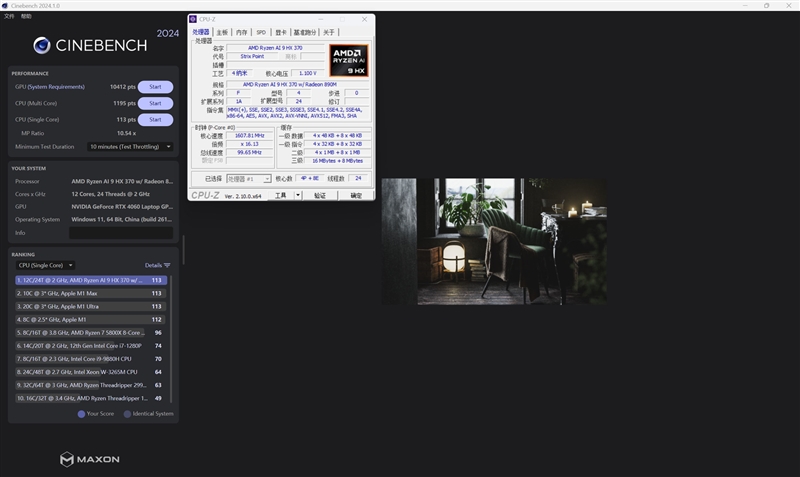Open the 文件 menu
The height and width of the screenshot is (477, 800).
(9, 16)
